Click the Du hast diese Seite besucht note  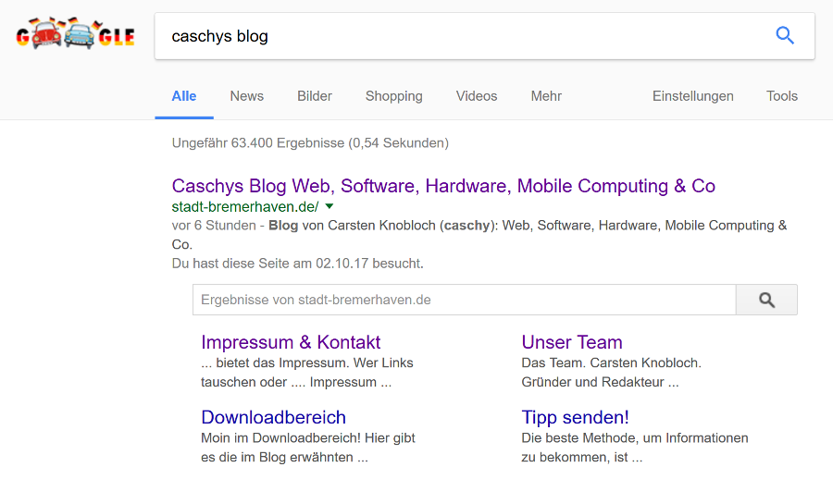click(297, 264)
